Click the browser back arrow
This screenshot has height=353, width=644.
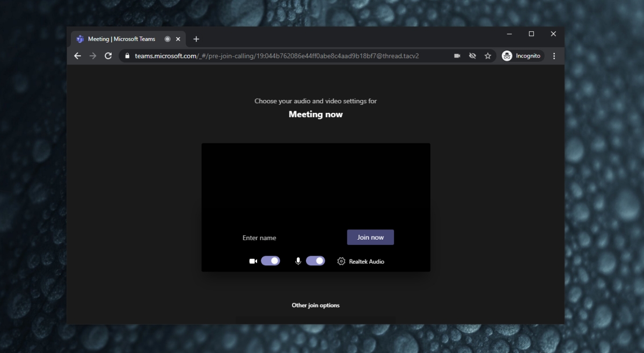78,56
